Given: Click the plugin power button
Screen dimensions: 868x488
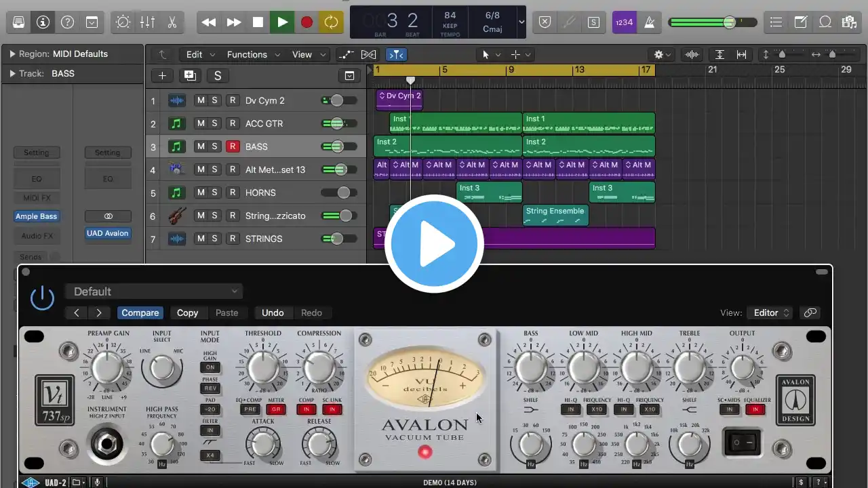Looking at the screenshot, I should click(42, 298).
